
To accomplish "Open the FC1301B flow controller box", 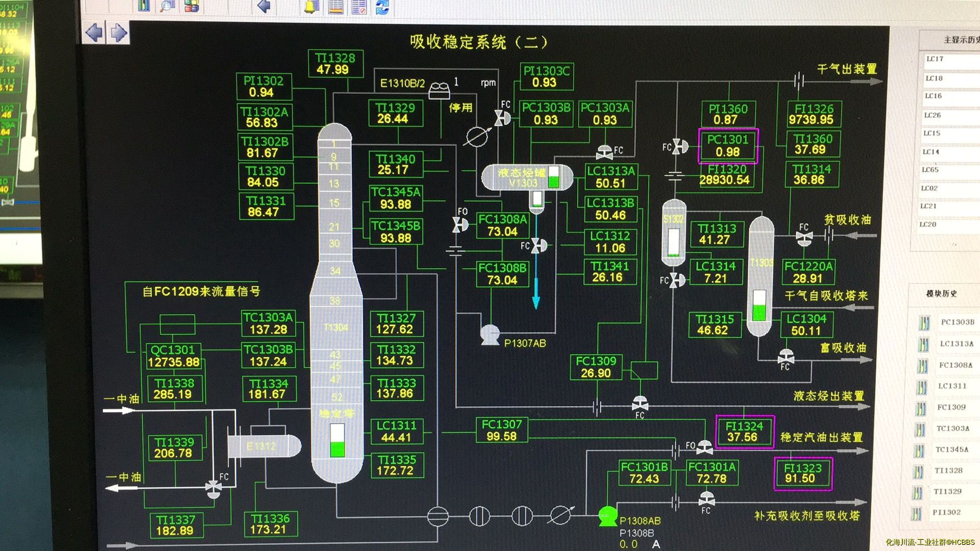I will click(x=644, y=473).
